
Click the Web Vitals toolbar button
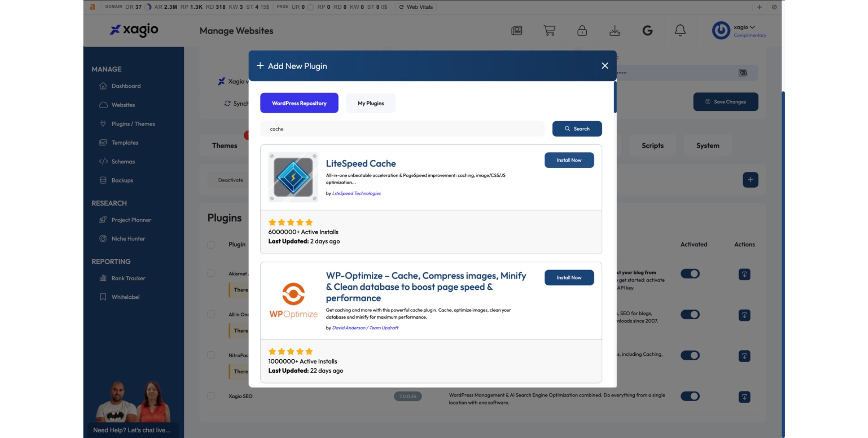pyautogui.click(x=416, y=7)
